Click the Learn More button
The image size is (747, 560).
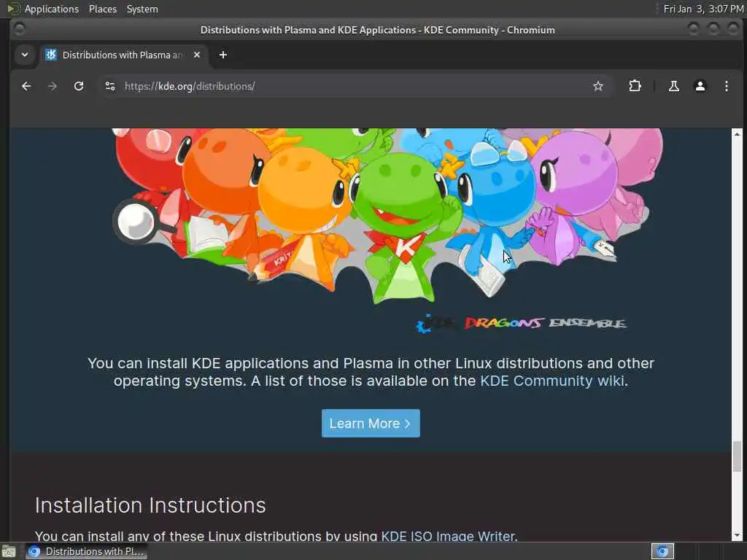coord(371,424)
